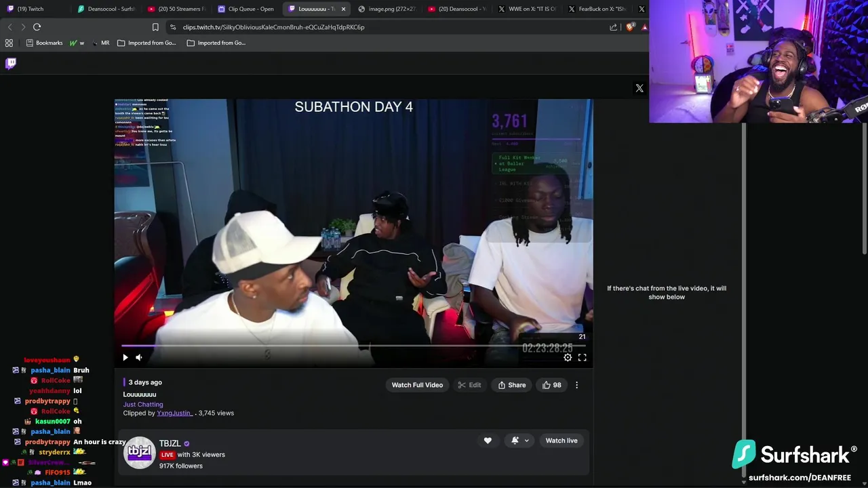
Task: Go back in browser history
Action: (x=9, y=27)
